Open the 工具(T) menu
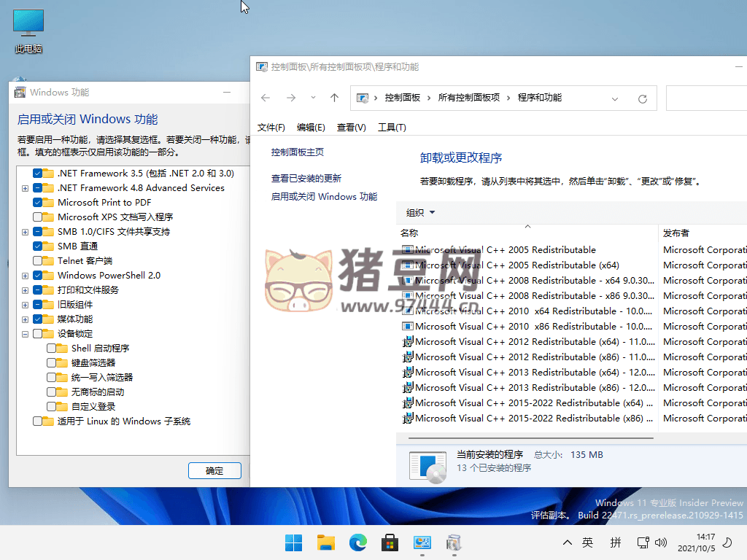This screenshot has height=560, width=747. click(x=392, y=128)
